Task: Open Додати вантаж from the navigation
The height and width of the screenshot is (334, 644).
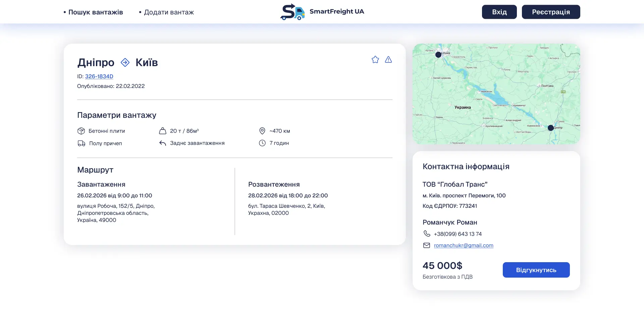Action: 169,12
